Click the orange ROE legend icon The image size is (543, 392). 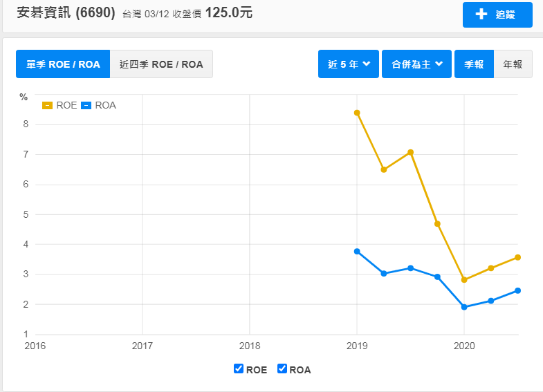pyautogui.click(x=48, y=105)
